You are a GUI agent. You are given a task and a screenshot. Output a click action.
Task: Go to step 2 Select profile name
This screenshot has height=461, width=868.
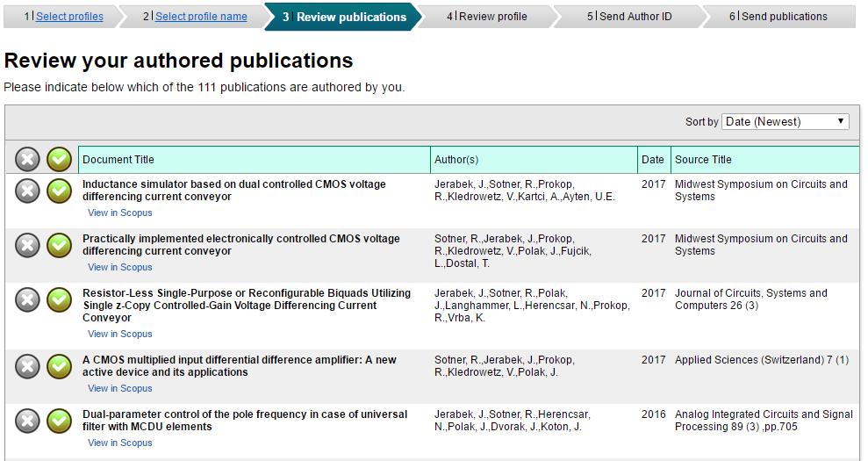coord(201,17)
